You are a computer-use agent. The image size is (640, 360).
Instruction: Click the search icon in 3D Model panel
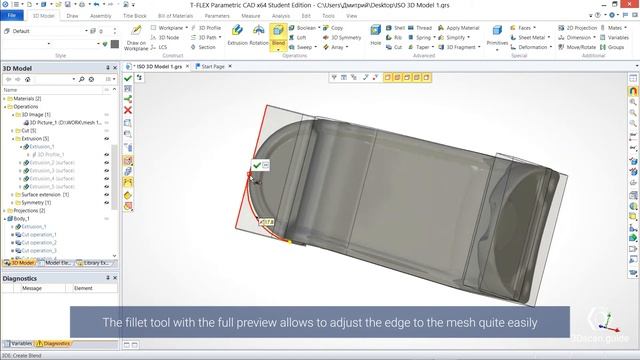click(x=82, y=79)
